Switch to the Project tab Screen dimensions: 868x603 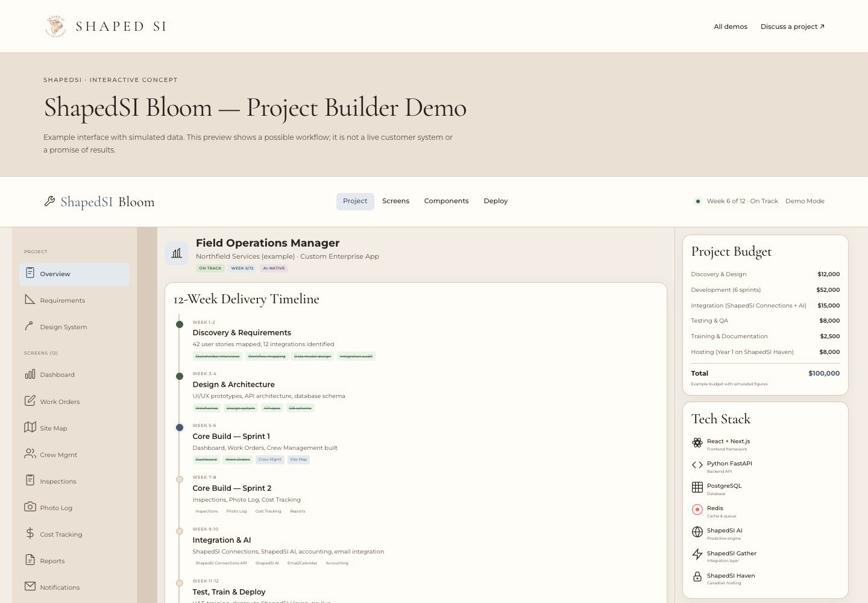tap(355, 201)
